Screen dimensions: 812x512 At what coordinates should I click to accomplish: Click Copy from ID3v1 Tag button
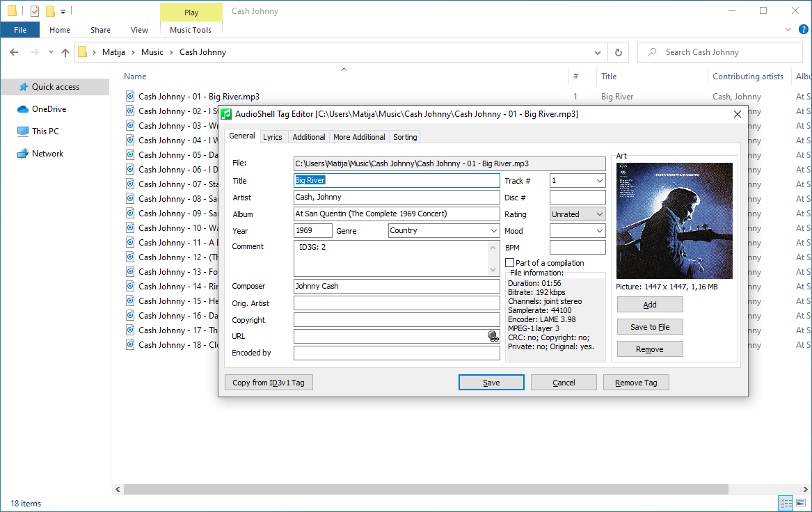[x=269, y=383]
